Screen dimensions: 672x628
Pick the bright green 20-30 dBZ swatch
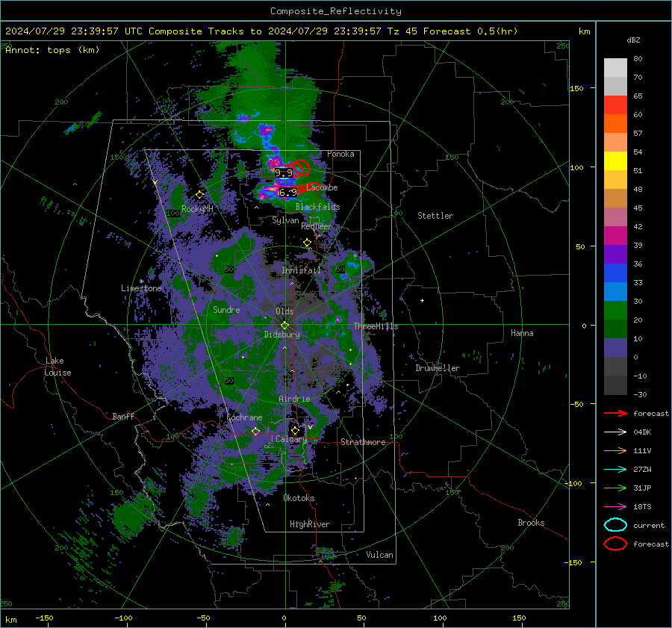coord(615,311)
